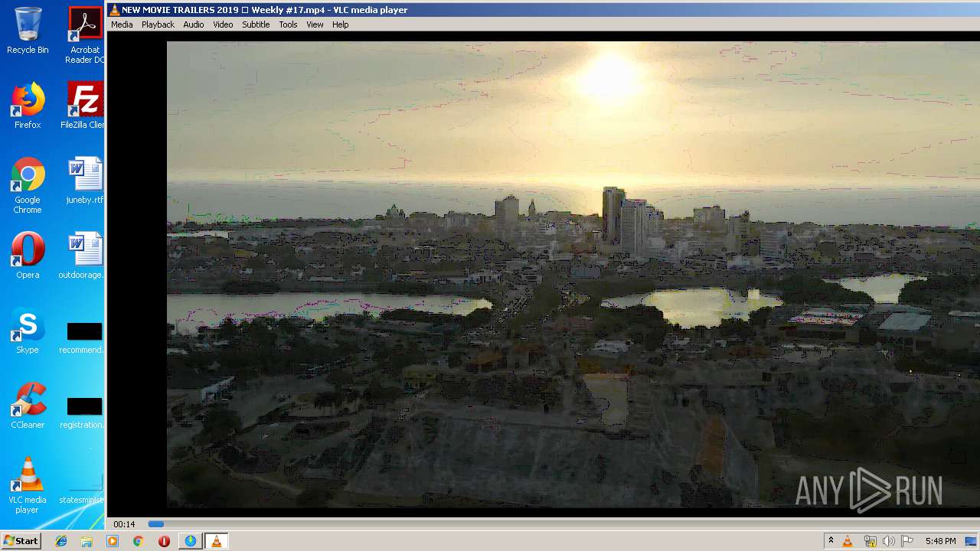Open the Subtitle menu

pyautogui.click(x=256, y=24)
